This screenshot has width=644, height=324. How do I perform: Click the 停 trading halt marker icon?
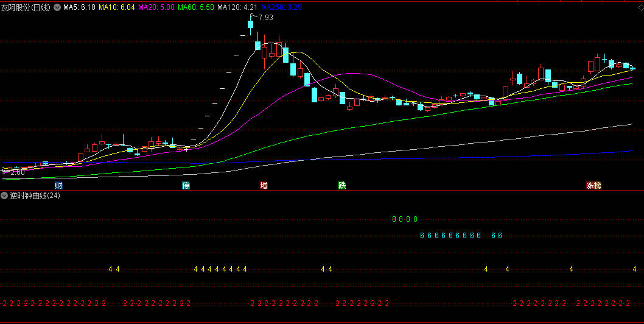(x=186, y=185)
